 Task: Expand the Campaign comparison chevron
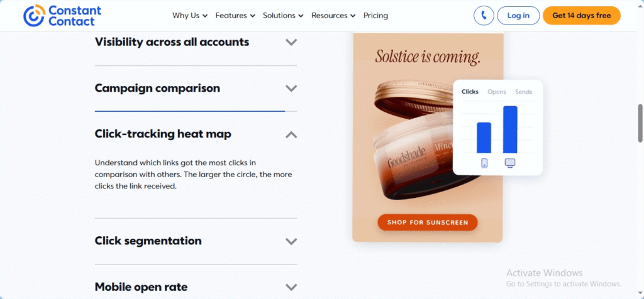(x=291, y=88)
